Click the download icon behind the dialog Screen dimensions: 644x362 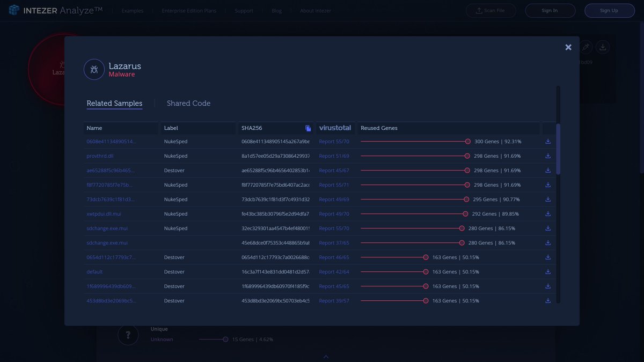pos(603,47)
